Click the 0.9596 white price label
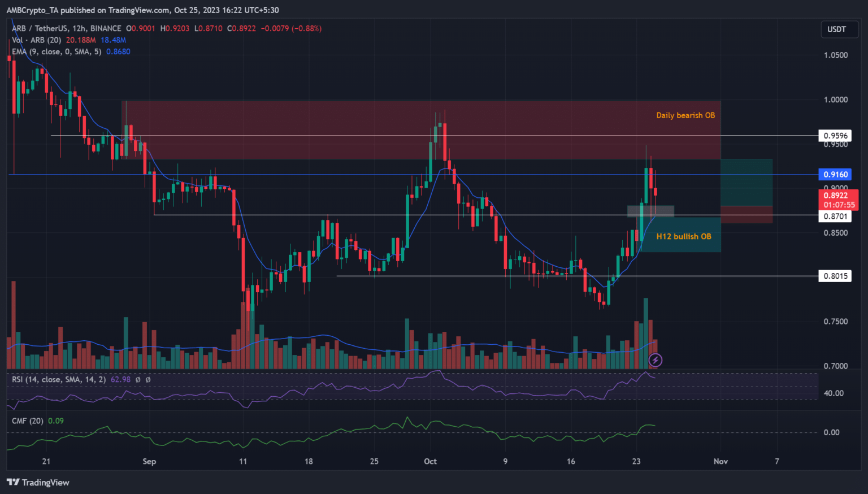868x494 pixels. pyautogui.click(x=835, y=136)
